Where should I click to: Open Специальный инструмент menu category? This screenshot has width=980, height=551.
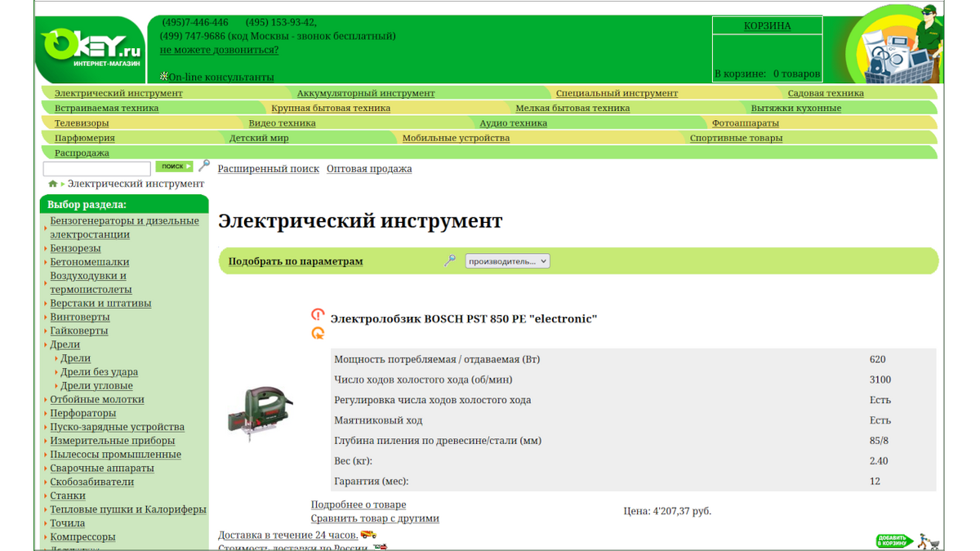(x=617, y=93)
